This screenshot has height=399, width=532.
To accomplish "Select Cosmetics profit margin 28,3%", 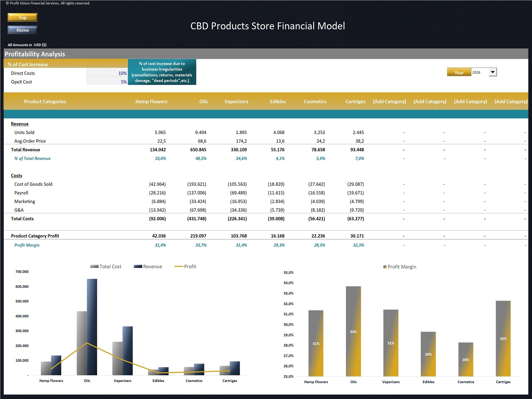I will 319,245.
